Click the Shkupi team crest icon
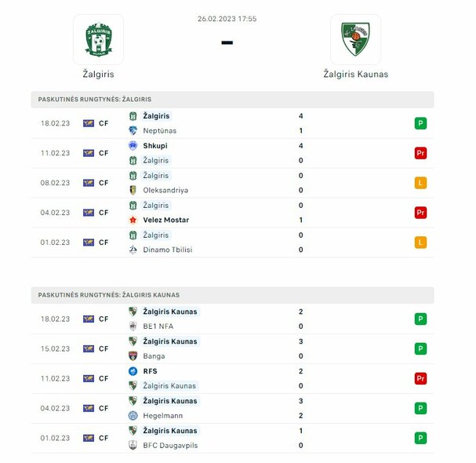 click(x=133, y=146)
